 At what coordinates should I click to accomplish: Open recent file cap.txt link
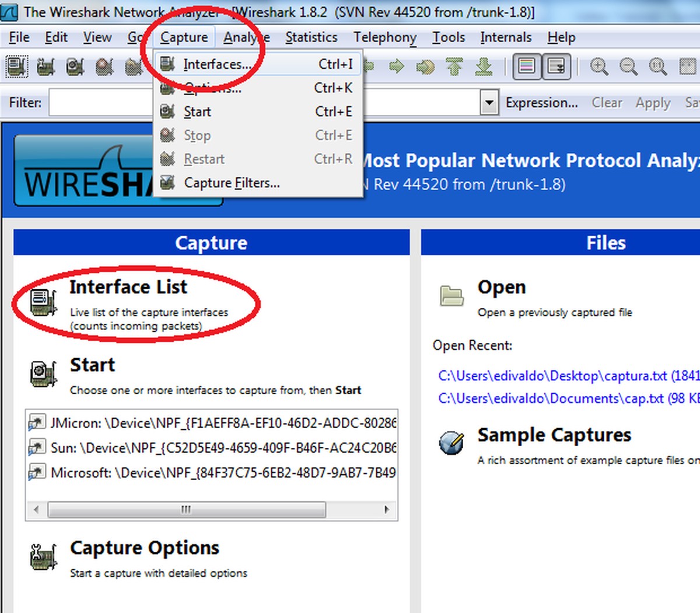[x=569, y=399]
